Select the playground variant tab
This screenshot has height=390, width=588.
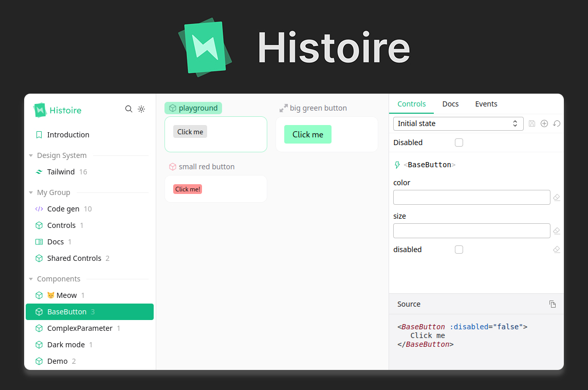coord(193,108)
